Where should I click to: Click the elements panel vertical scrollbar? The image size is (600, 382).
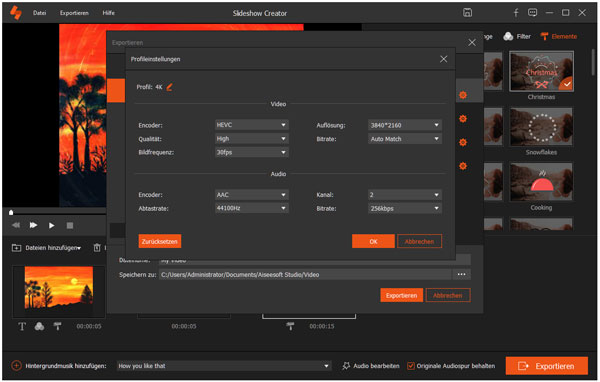pos(593,63)
